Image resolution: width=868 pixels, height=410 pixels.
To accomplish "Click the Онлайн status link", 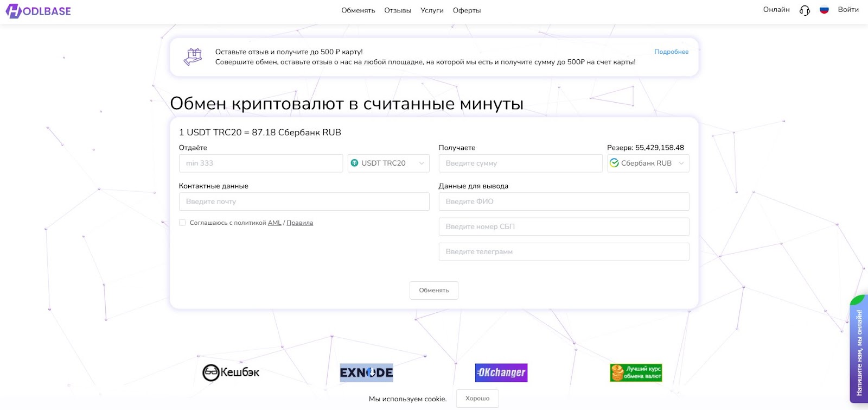I will (776, 10).
